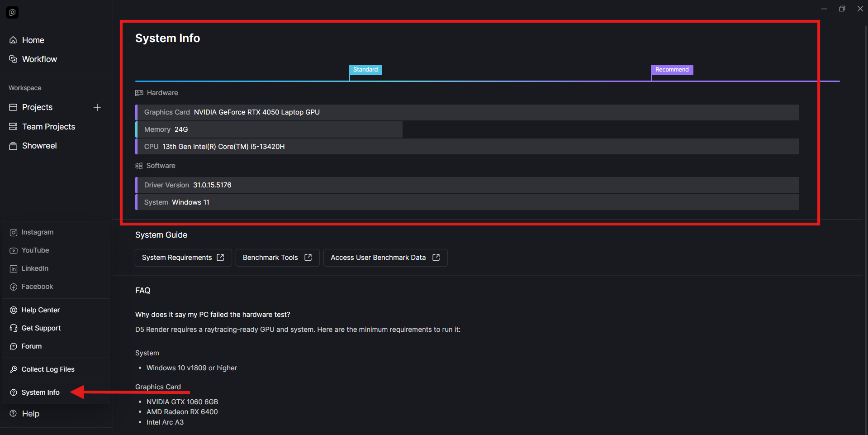
Task: Visit the Forum link
Action: (x=31, y=346)
